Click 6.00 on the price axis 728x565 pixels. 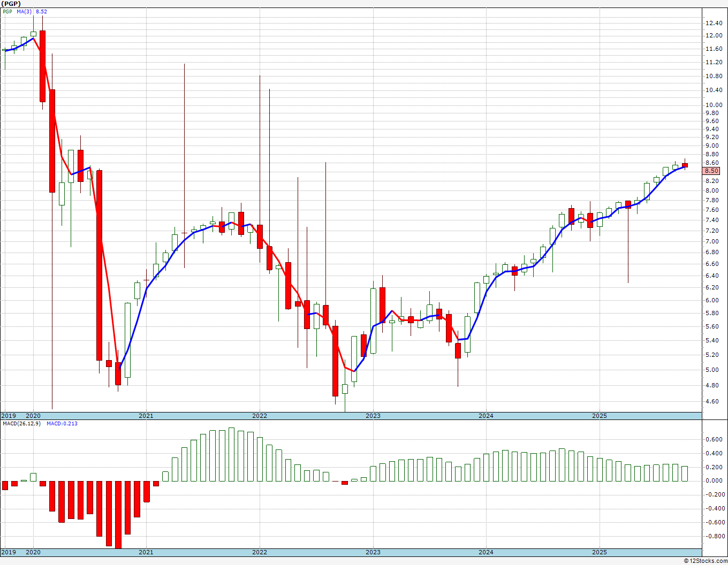pos(712,300)
